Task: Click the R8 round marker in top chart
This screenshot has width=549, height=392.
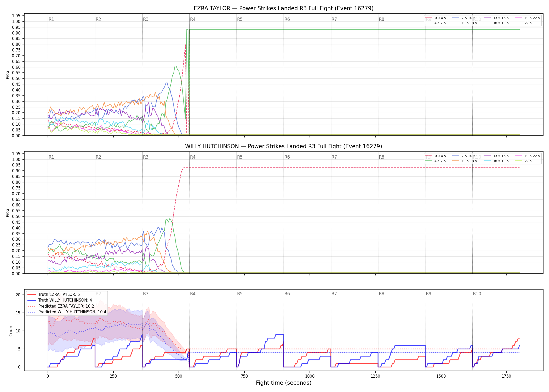Action: tap(381, 19)
